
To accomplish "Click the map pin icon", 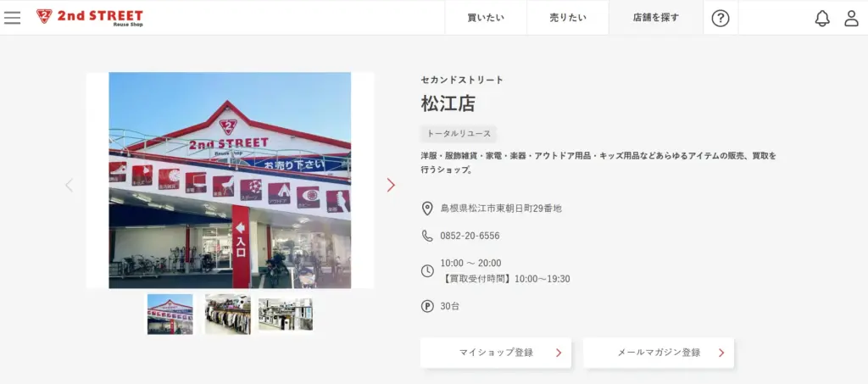I will pyautogui.click(x=427, y=209).
